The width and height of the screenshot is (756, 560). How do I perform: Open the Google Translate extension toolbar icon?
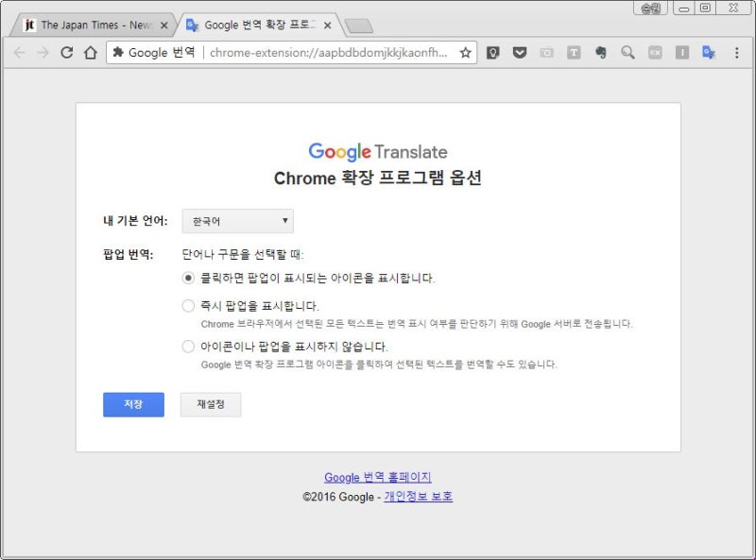(x=709, y=53)
